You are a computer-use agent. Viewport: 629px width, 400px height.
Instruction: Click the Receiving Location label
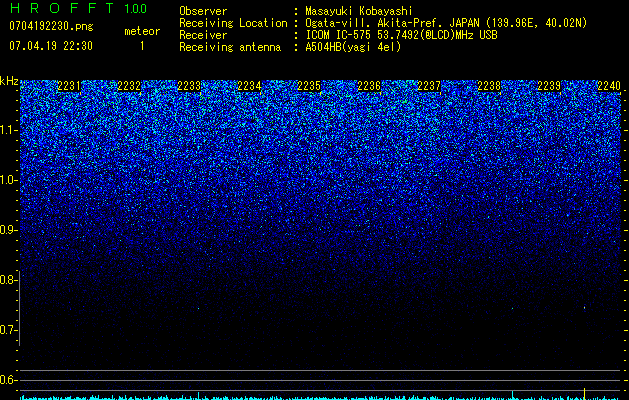click(x=233, y=23)
